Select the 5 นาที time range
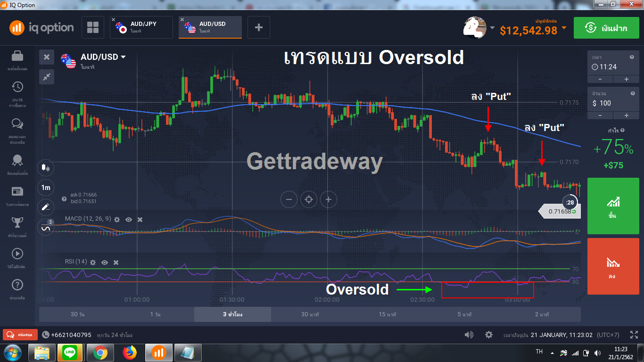This screenshot has height=362, width=644. click(464, 314)
